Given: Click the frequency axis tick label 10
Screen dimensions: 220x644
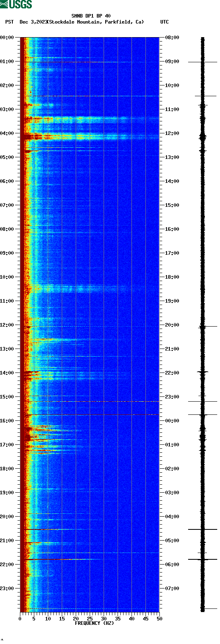Looking at the screenshot, I should [x=48, y=619].
